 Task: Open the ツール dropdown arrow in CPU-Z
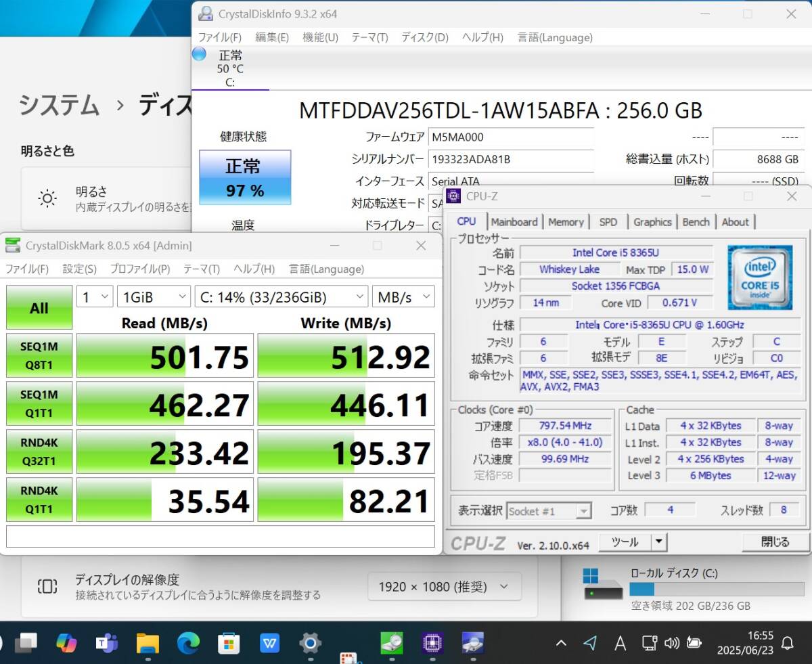pos(659,541)
